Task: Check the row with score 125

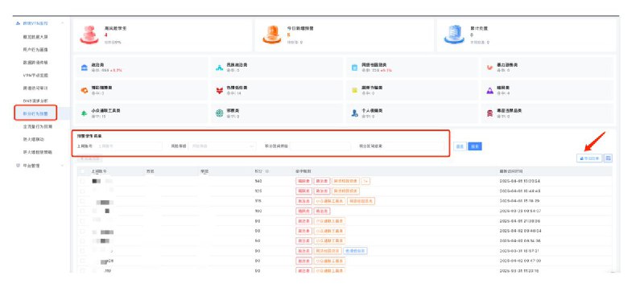Action: tap(83, 191)
